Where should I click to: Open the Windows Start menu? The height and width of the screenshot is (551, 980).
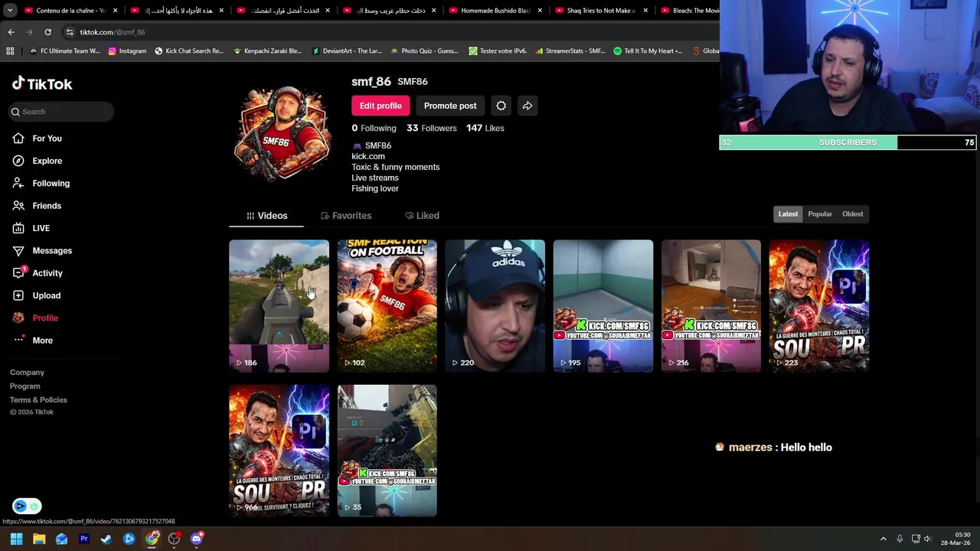click(16, 539)
